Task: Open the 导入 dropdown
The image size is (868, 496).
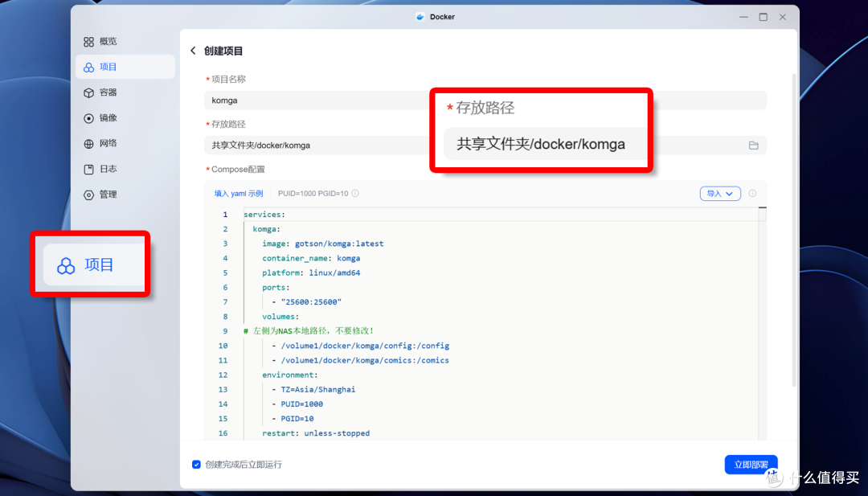Action: click(720, 193)
